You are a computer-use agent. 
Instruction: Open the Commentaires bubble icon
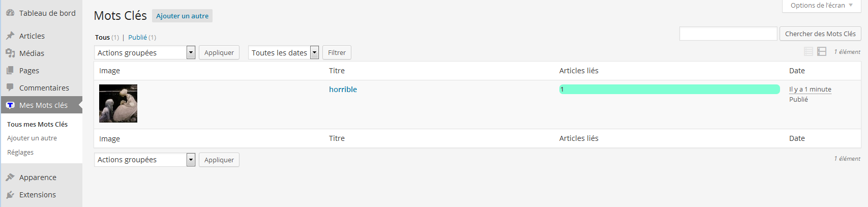[10, 87]
